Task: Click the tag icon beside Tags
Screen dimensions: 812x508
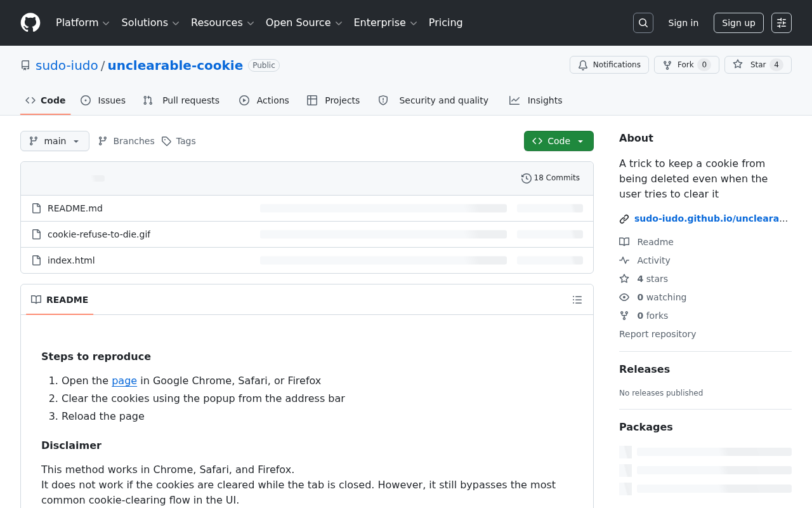Action: tap(166, 141)
